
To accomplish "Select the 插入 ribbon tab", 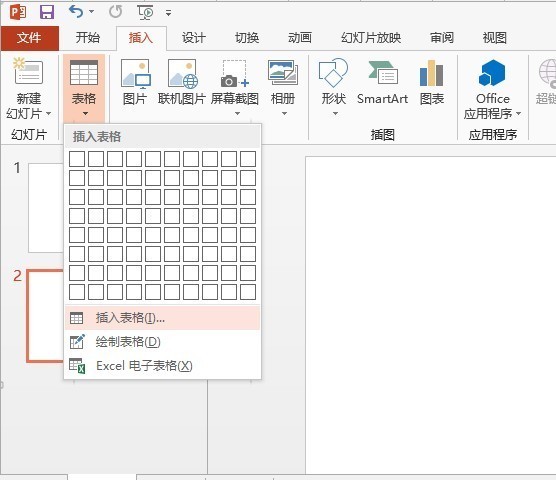I will 141,38.
